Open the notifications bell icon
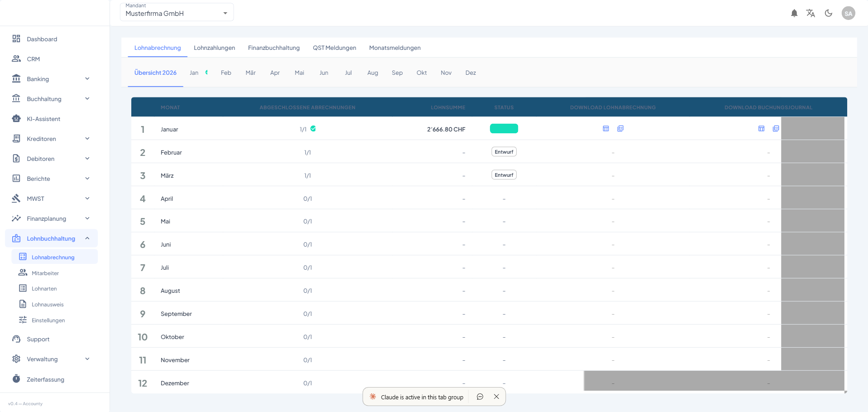 tap(794, 14)
